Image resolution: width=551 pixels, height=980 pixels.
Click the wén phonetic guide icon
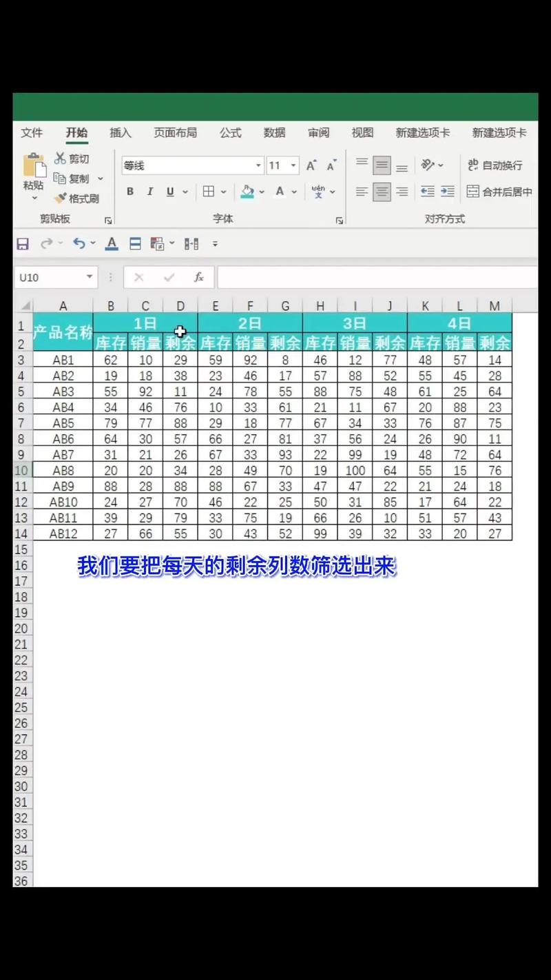(318, 192)
